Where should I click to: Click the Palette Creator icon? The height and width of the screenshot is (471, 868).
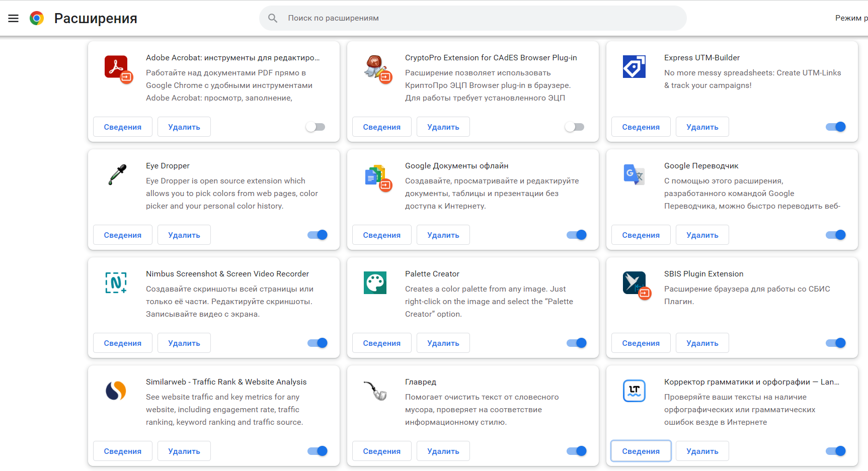click(375, 282)
